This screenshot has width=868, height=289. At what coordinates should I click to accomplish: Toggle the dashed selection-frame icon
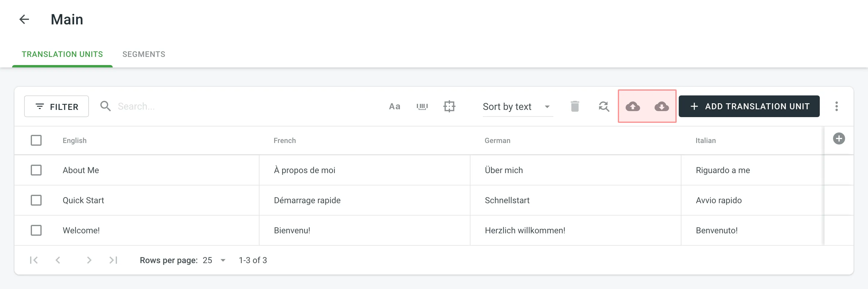pyautogui.click(x=449, y=107)
